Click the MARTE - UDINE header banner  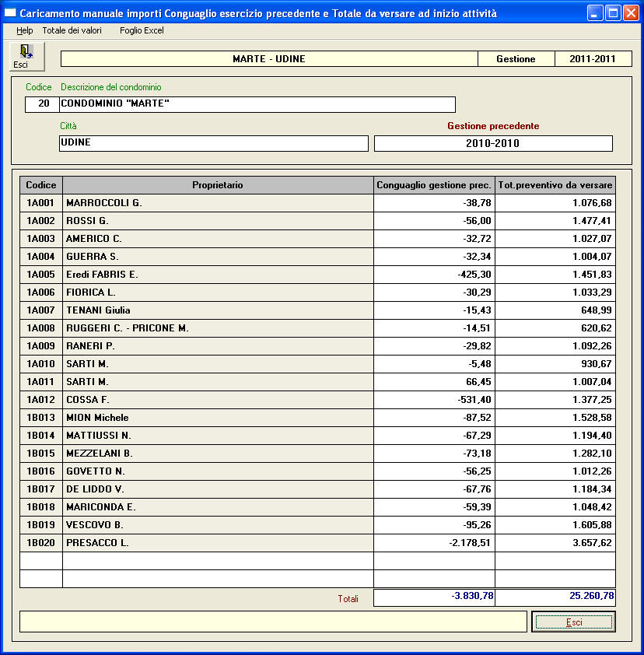point(269,59)
